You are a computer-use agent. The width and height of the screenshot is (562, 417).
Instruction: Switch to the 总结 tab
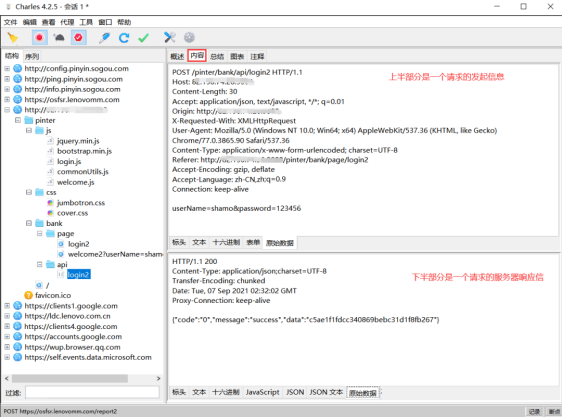pos(217,56)
